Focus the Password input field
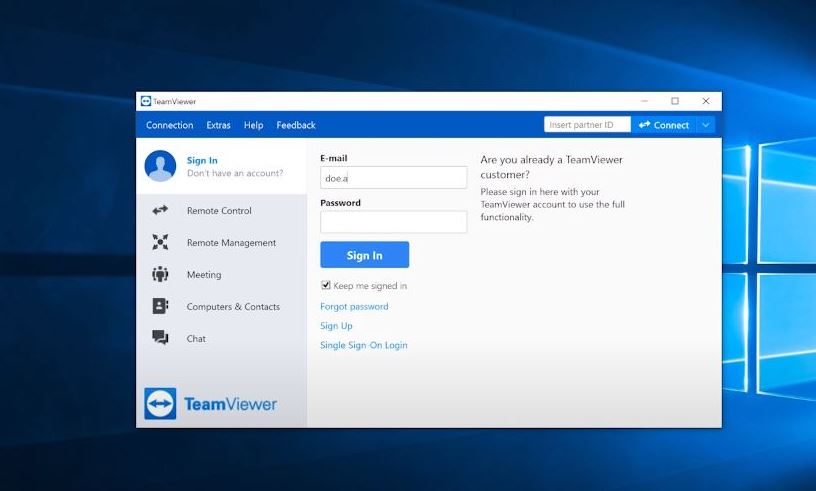 (393, 222)
